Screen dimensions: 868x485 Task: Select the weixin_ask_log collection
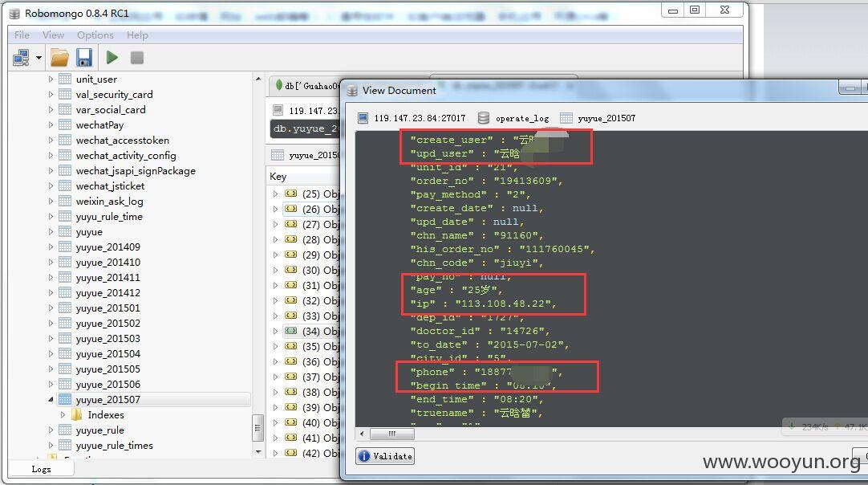[x=110, y=202]
